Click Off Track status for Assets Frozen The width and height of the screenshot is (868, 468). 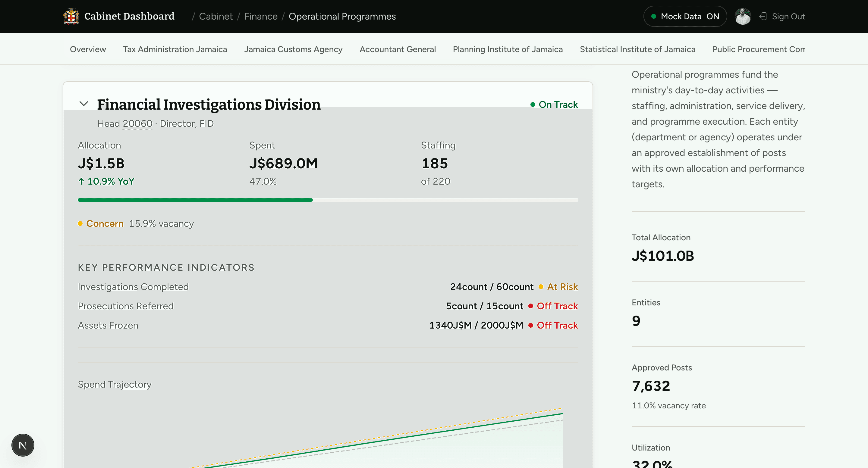557,325
